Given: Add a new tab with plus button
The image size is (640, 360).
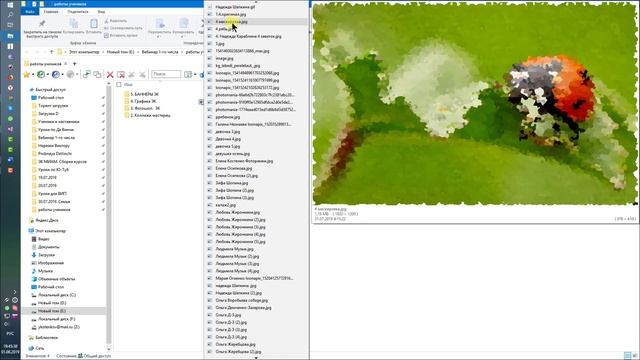Looking at the screenshot, I should click(x=74, y=64).
